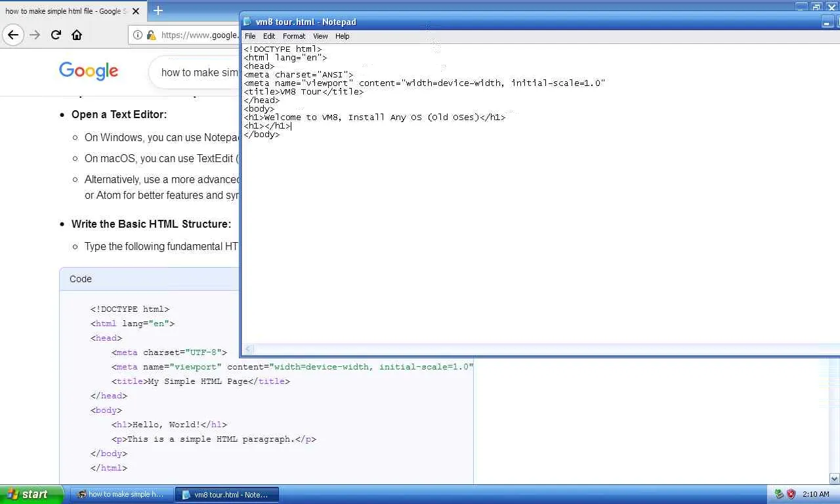Switch to vm8 tour.html Notepad taskbar button
This screenshot has height=504, width=840.
coord(226,494)
